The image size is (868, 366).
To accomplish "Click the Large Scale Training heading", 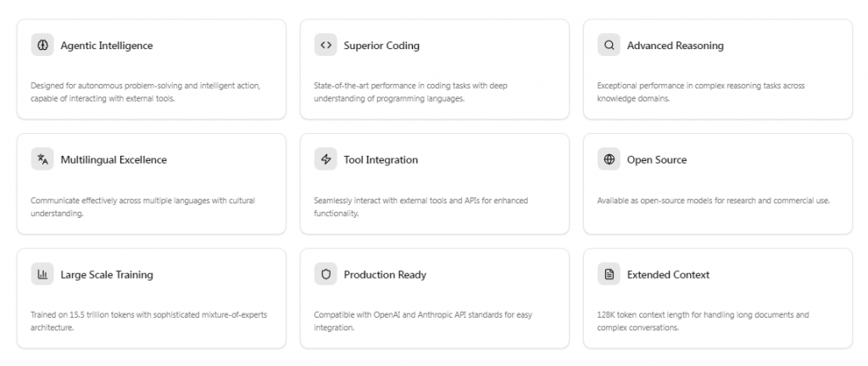I will point(107,274).
